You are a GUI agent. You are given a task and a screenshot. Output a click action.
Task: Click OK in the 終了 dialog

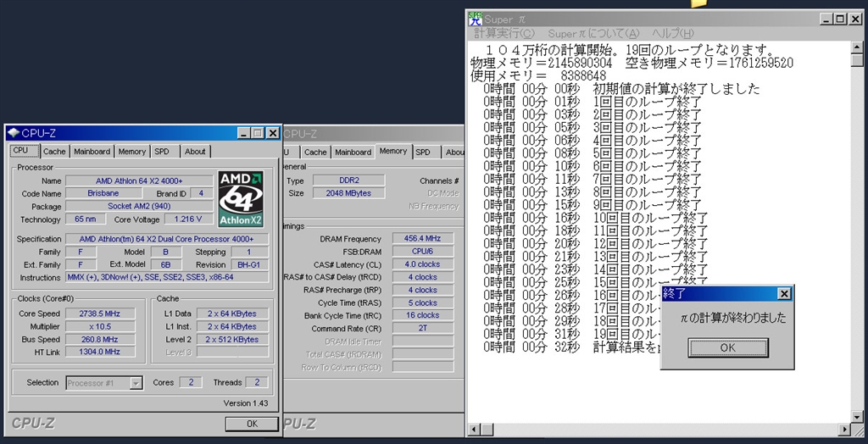(727, 347)
